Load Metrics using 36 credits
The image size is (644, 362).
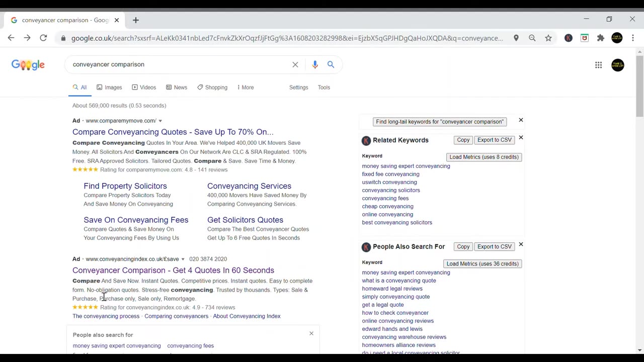[x=482, y=263]
